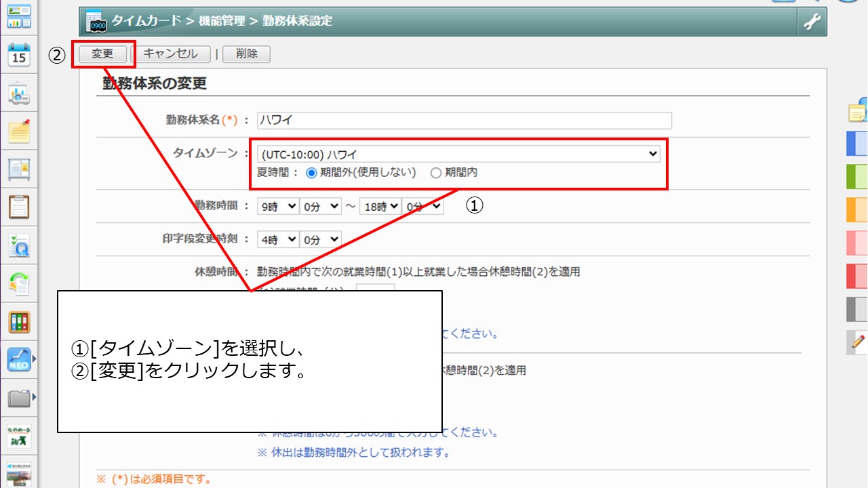This screenshot has width=868, height=488.
Task: Open the three binders cabinet icon
Action: (x=19, y=322)
